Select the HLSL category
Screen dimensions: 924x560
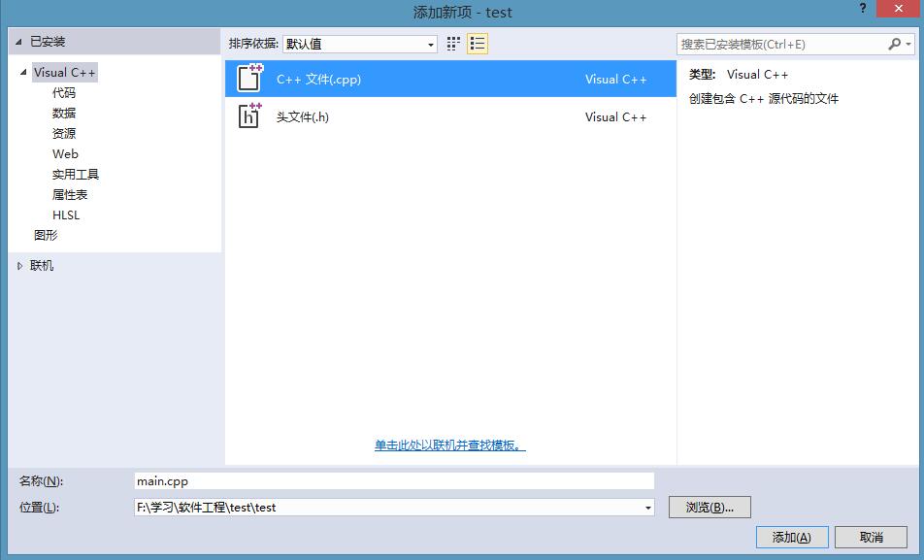(65, 215)
